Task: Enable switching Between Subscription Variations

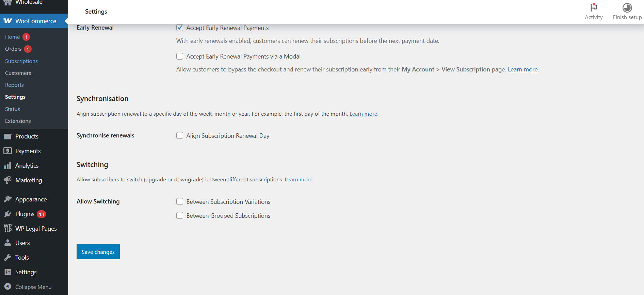Action: click(x=180, y=202)
